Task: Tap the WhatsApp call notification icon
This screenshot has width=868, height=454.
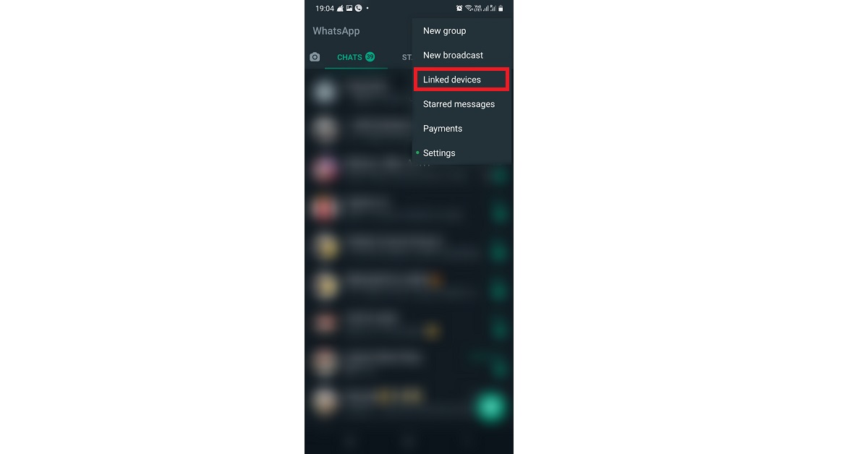Action: [x=358, y=9]
